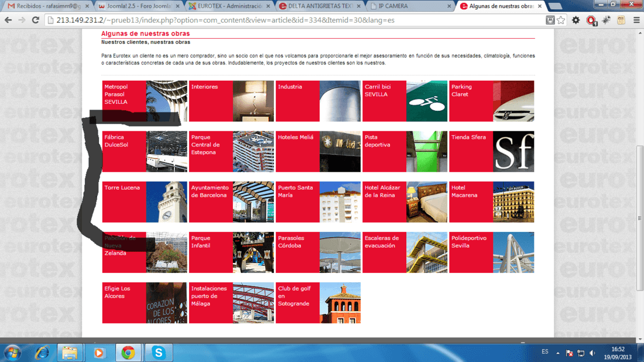Open Parque Central de Estepona tile
Image resolution: width=644 pixels, height=362 pixels.
(231, 152)
